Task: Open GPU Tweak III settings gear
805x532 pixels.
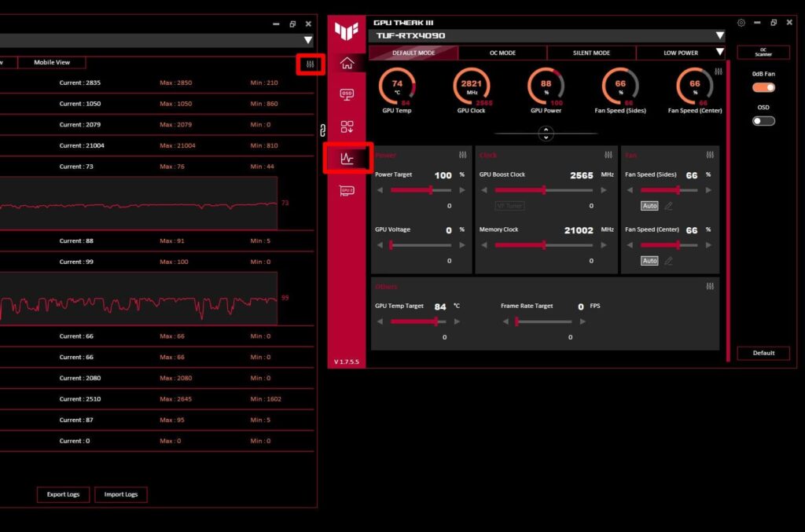Action: (741, 23)
